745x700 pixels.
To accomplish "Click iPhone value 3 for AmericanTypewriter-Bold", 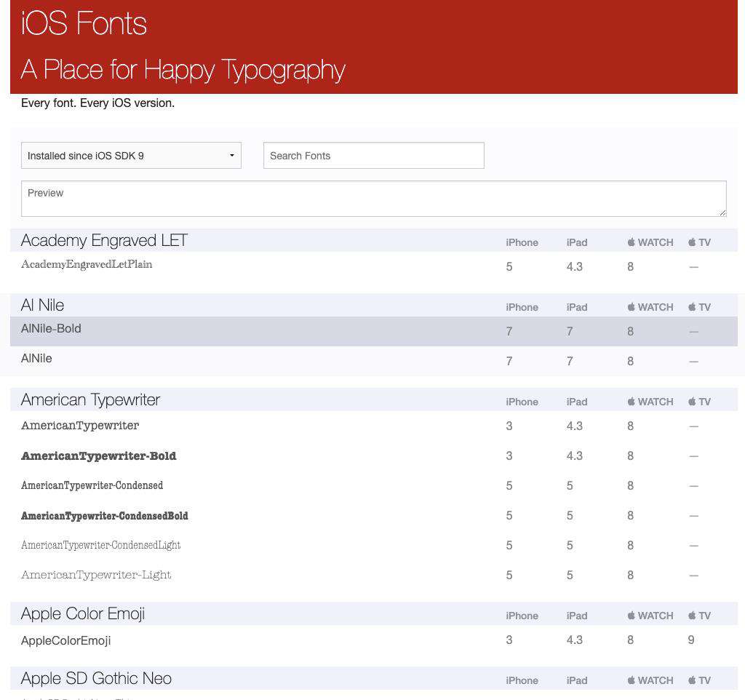I will pyautogui.click(x=509, y=456).
